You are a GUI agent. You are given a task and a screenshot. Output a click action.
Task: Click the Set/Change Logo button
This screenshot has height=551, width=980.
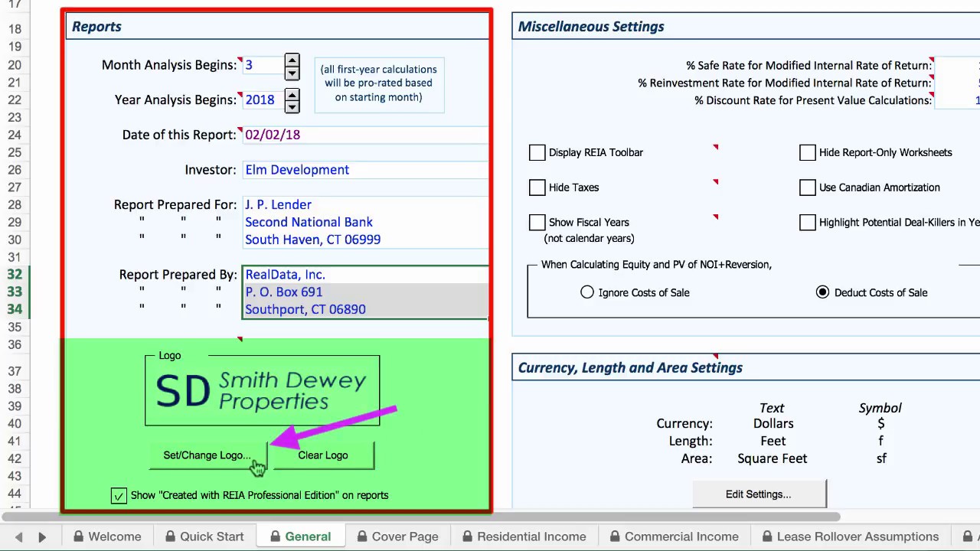[x=207, y=455]
